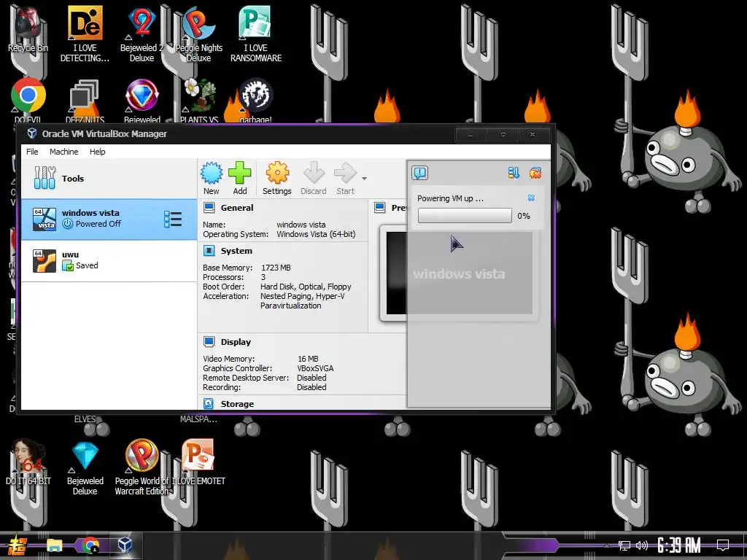Click the System section header

tap(236, 251)
